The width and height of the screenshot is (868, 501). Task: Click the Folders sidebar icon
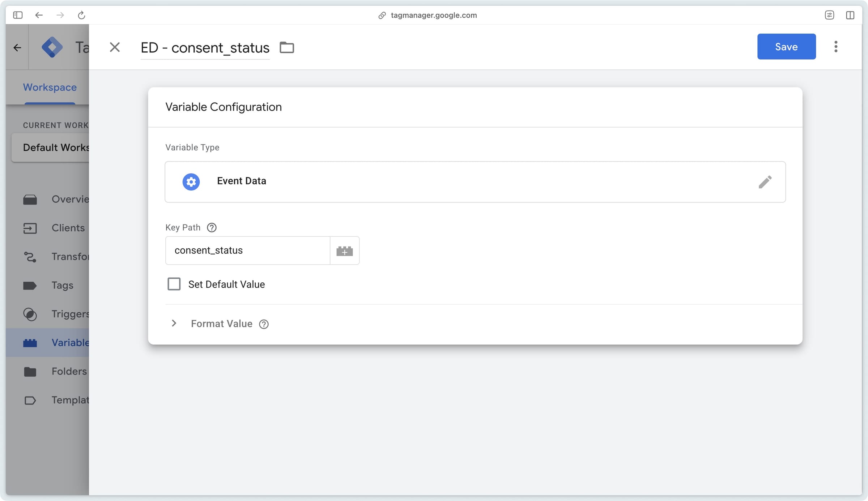tap(30, 372)
